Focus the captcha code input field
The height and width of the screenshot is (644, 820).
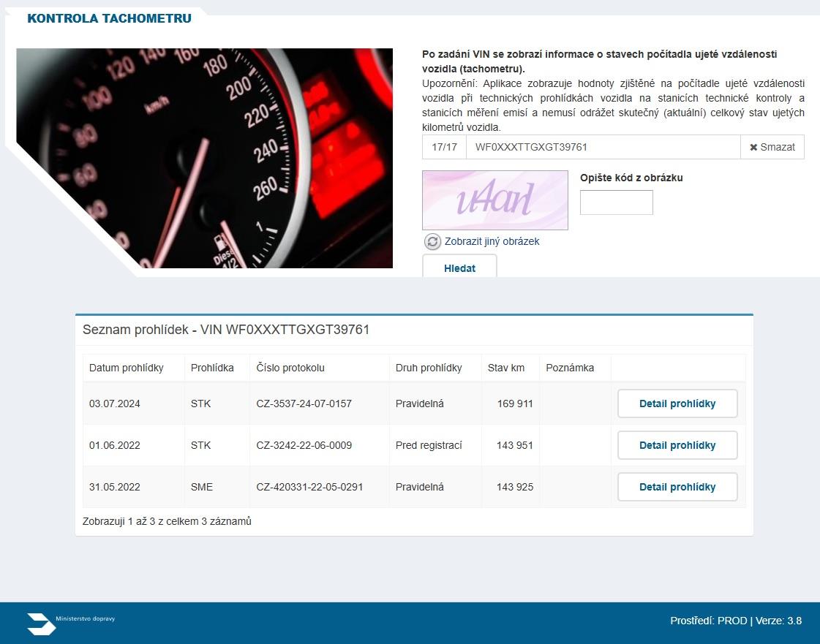point(616,202)
